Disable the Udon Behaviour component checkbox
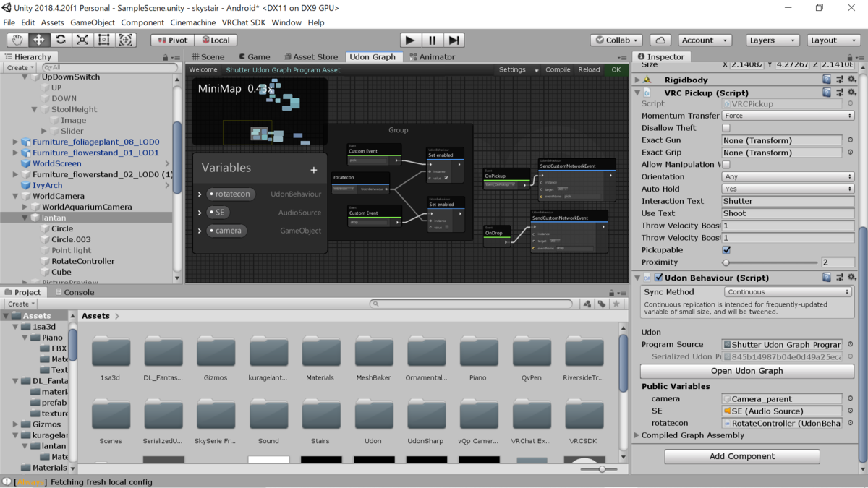 pyautogui.click(x=658, y=278)
